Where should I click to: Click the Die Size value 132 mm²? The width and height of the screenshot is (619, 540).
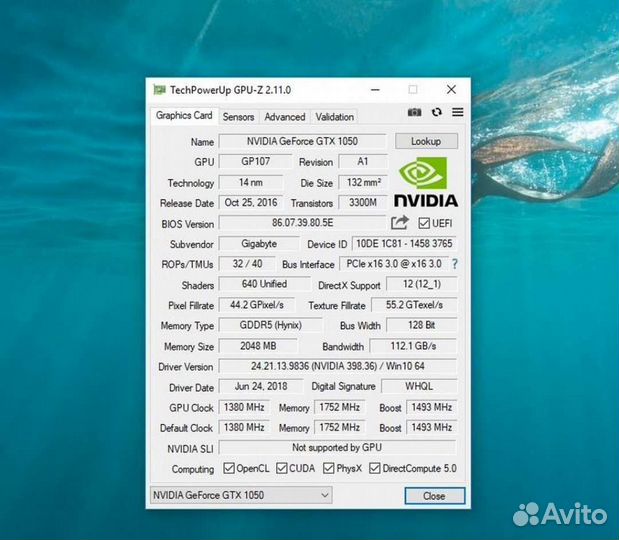point(363,182)
